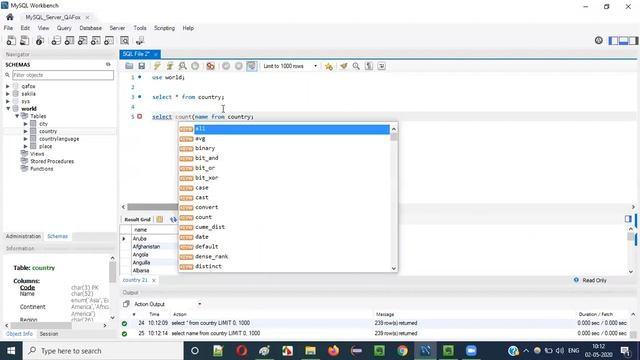Click the Filter objects search field

[63, 75]
